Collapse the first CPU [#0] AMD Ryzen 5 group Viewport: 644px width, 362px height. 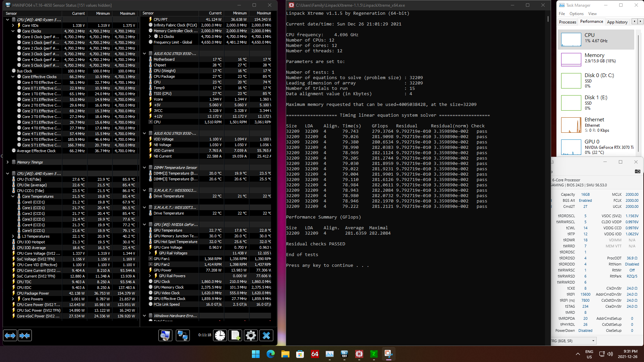pos(7,20)
